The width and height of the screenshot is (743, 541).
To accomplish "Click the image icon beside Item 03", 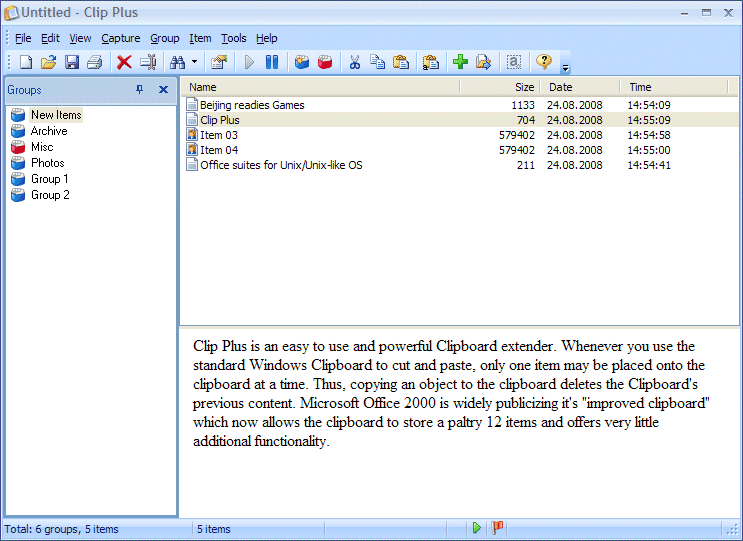I will 192,135.
